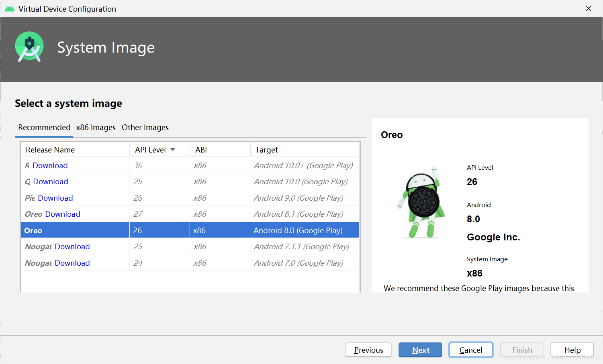Click x86 ABI cell in Oreo 26 row
603x364 pixels.
(x=220, y=230)
